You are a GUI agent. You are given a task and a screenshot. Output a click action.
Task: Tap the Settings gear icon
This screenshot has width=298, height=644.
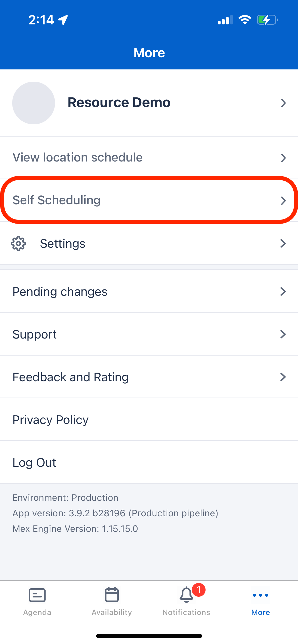click(x=18, y=243)
